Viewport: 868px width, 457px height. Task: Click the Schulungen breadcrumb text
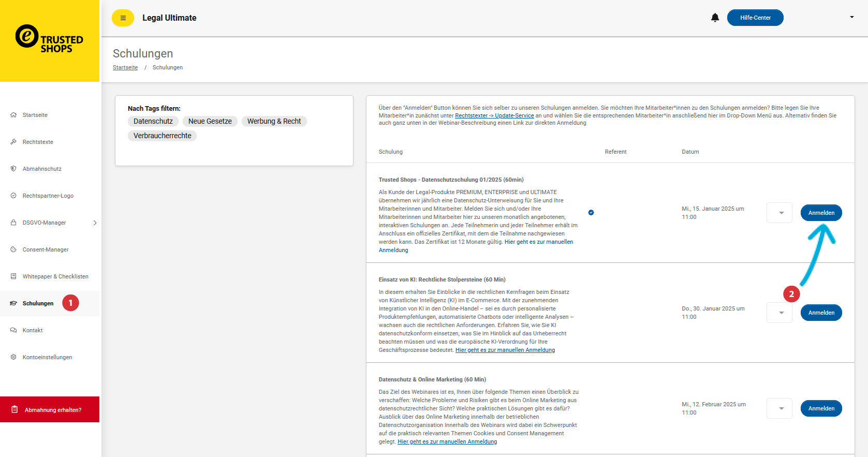168,67
